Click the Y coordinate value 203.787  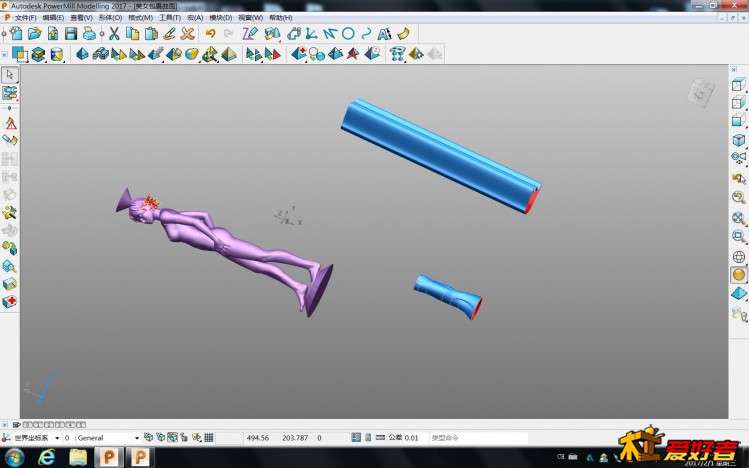click(x=295, y=437)
